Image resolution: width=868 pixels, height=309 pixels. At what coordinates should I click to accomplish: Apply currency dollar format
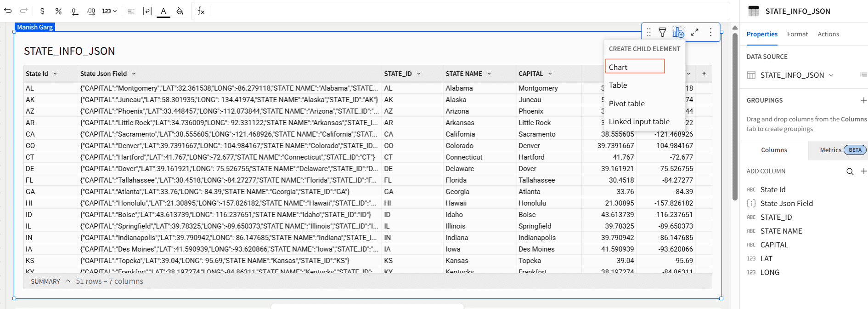(42, 11)
